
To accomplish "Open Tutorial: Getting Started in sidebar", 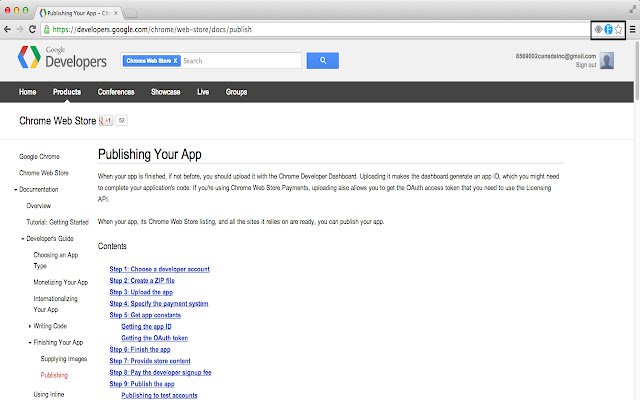I will (58, 222).
